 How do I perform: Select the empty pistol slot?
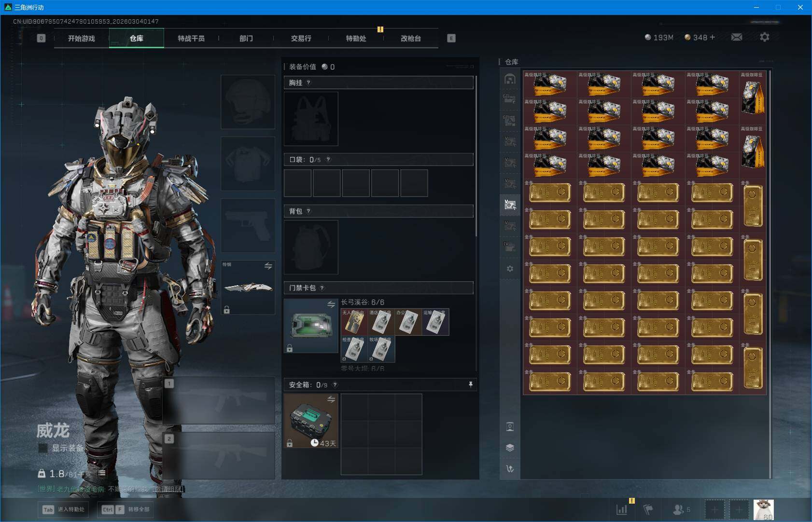pyautogui.click(x=248, y=225)
